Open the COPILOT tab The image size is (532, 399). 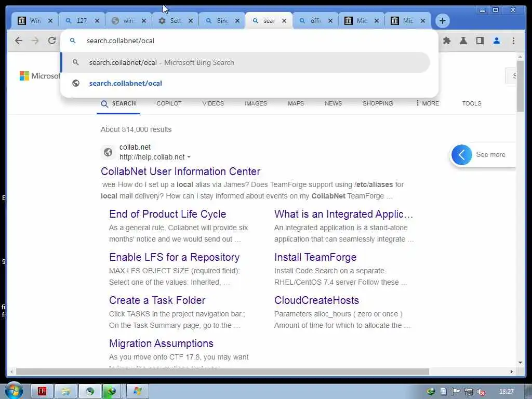coord(169,103)
